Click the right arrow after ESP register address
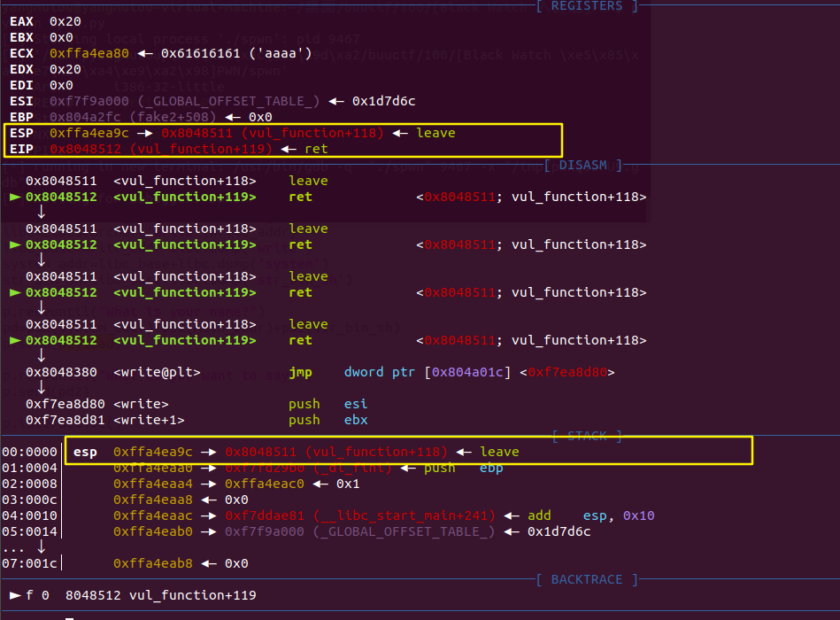The width and height of the screenshot is (840, 620). tap(144, 134)
